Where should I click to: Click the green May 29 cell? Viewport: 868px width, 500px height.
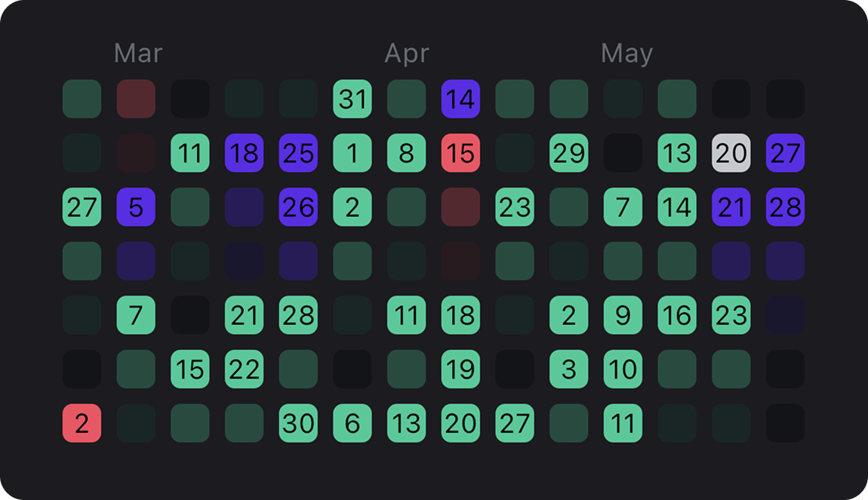click(568, 153)
